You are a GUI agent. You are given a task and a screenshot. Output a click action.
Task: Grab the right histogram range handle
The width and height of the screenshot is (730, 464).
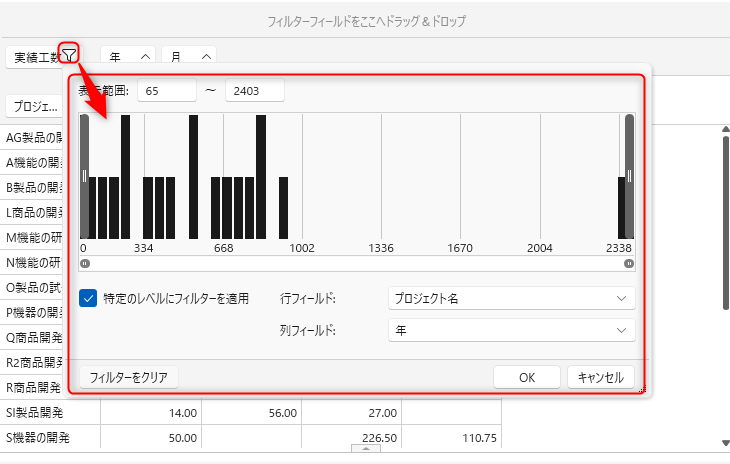629,175
